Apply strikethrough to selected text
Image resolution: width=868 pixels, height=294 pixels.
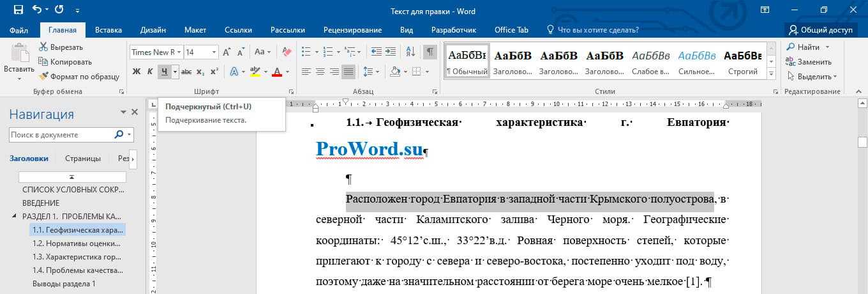click(x=186, y=72)
